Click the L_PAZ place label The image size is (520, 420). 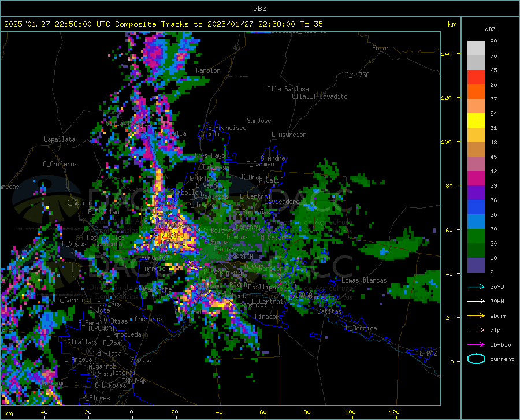point(428,354)
